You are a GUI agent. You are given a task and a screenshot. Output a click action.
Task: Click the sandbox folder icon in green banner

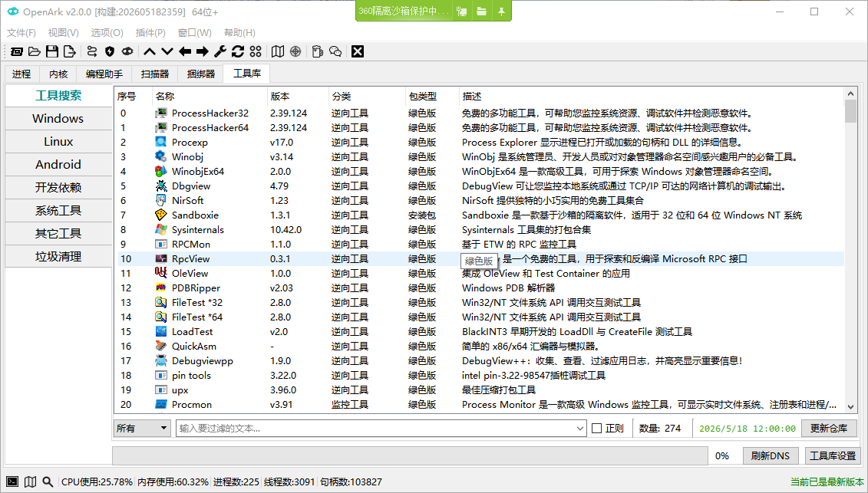(x=482, y=11)
